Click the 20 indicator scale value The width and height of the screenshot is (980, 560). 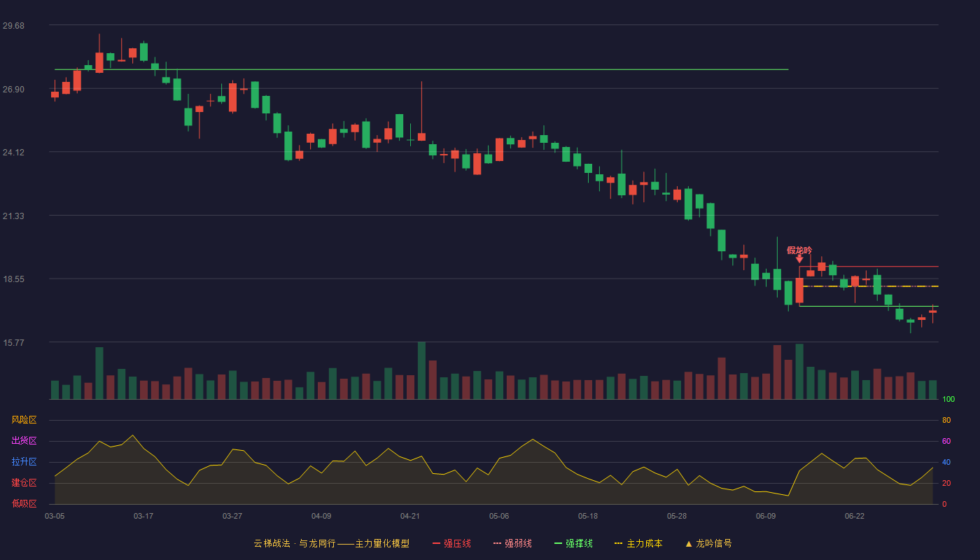click(946, 483)
